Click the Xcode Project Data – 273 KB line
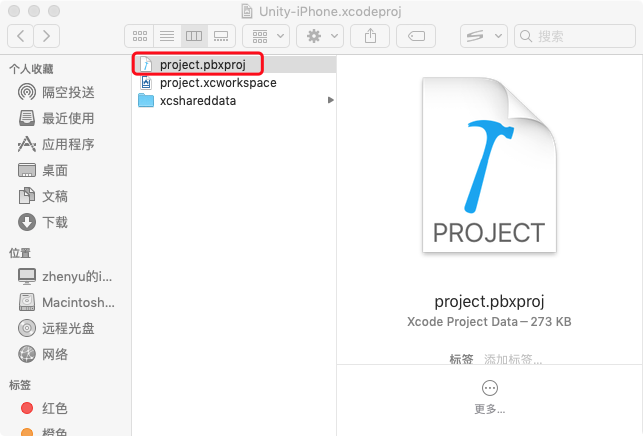Viewport: 643px width, 436px height. 489,322
